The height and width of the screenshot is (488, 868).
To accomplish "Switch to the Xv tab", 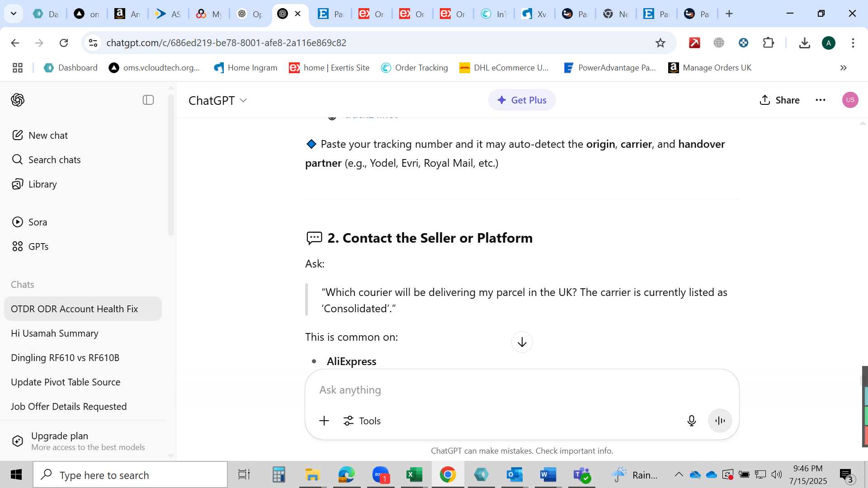I will point(534,14).
